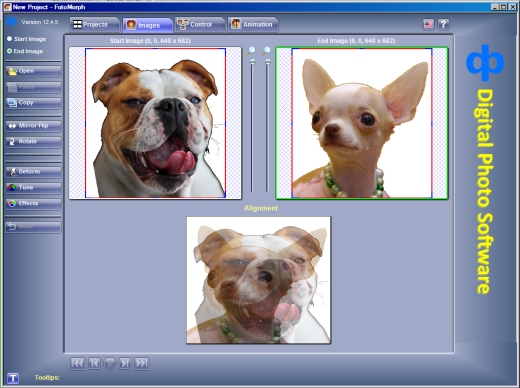Viewport: 520px width, 388px height.
Task: Click the start image zoom magnifier
Action: point(251,51)
